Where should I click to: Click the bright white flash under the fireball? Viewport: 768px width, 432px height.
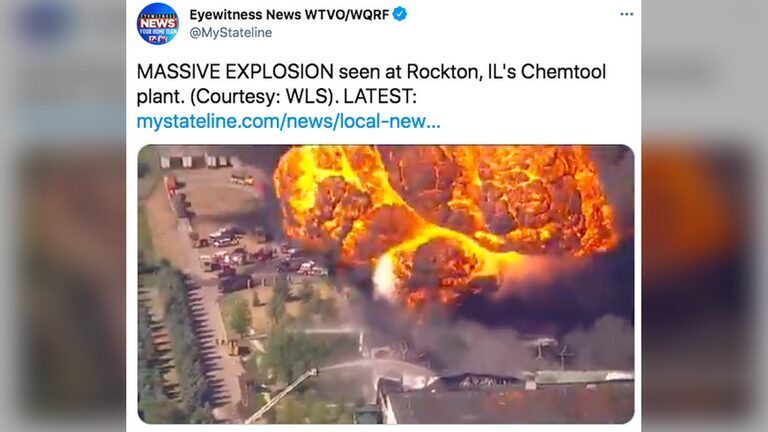tap(384, 277)
